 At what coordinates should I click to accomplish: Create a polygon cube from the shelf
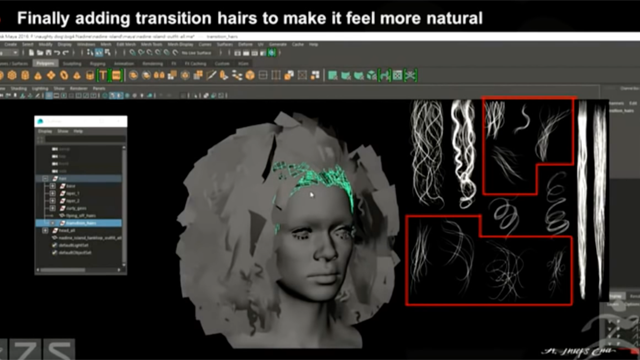[12, 76]
